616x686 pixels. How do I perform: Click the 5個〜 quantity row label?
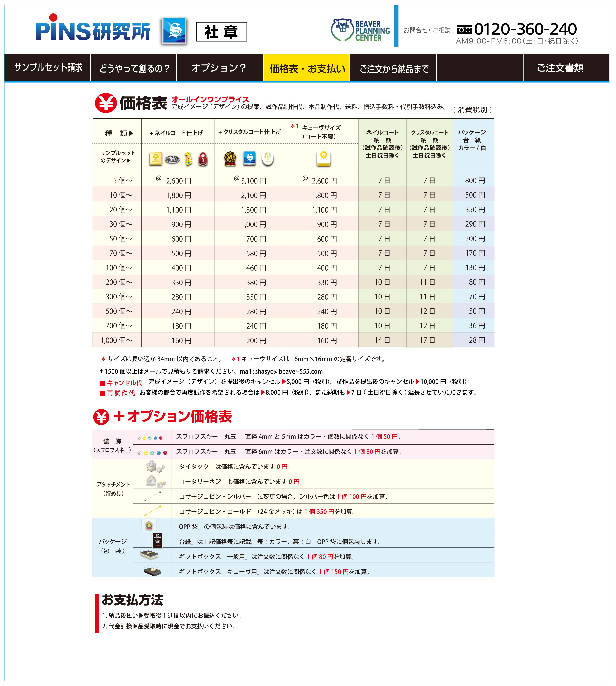[122, 180]
